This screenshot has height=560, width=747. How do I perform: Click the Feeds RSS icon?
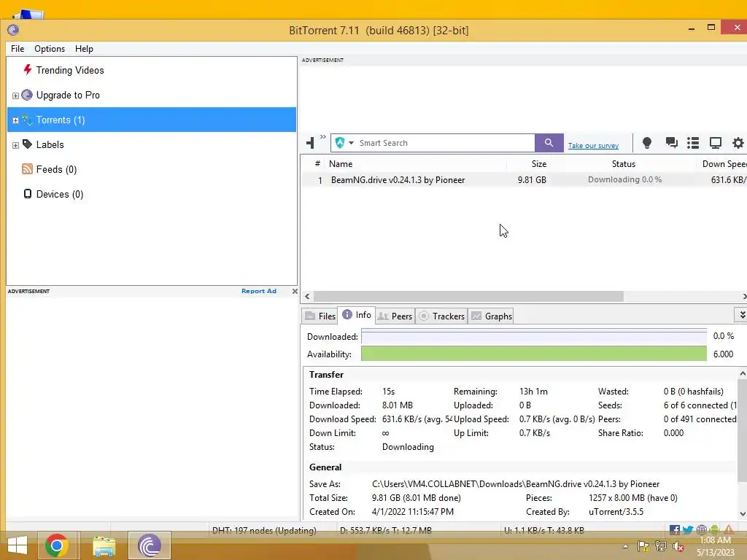pyautogui.click(x=27, y=169)
